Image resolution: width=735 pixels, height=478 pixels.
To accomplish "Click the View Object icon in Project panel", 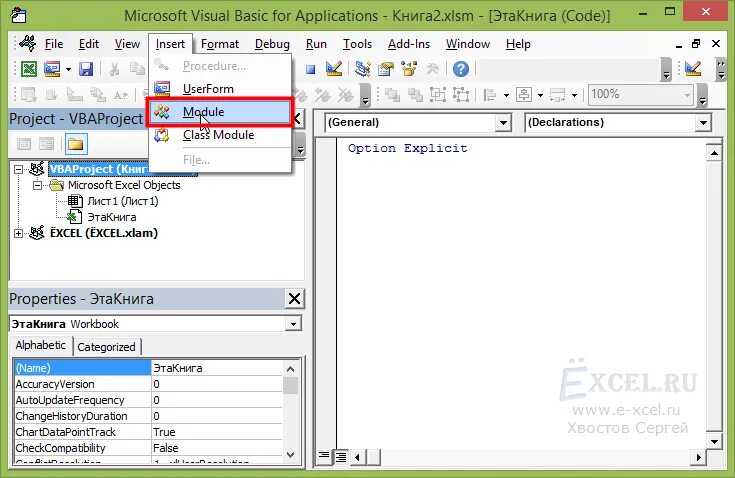I will click(x=46, y=144).
